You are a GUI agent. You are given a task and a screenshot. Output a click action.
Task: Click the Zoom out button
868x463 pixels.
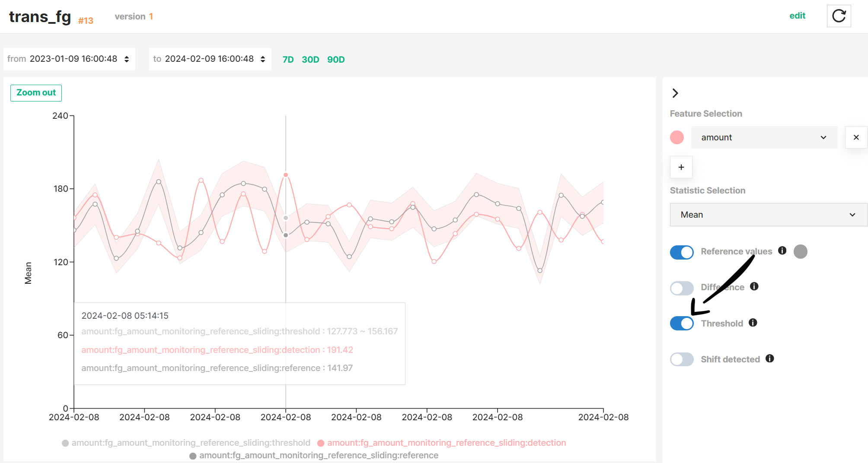(x=36, y=93)
